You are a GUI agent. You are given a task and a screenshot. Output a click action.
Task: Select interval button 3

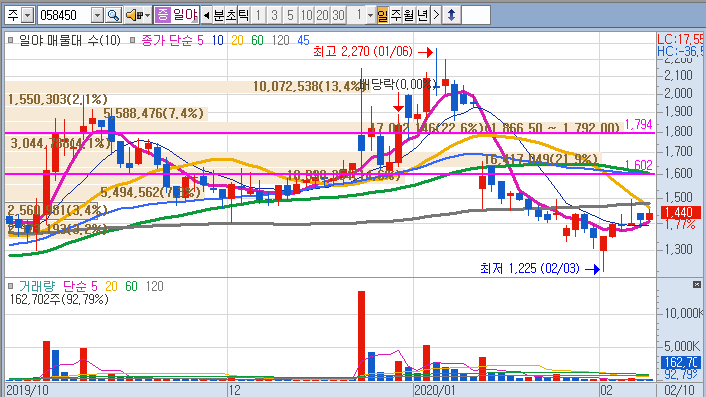click(x=274, y=15)
